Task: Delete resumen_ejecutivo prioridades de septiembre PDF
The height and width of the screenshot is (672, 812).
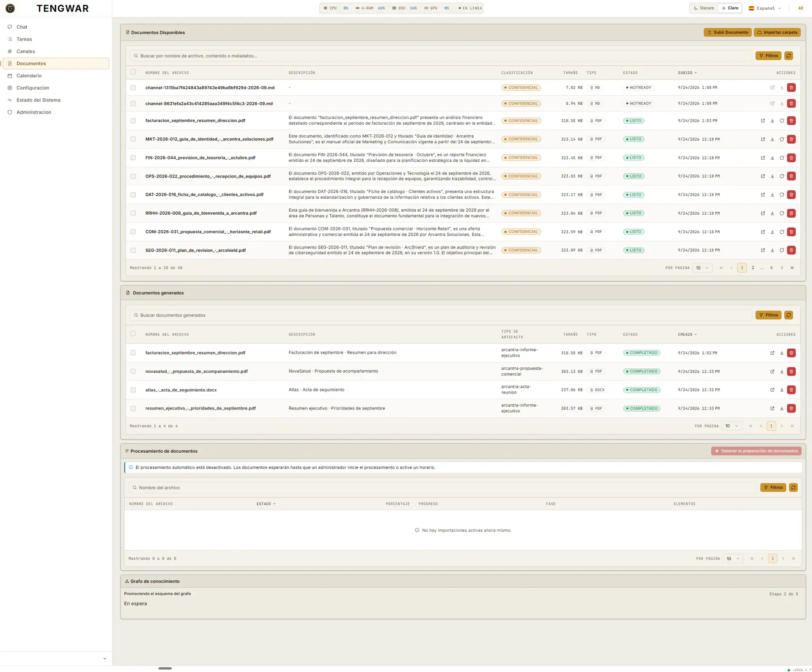Action: tap(791, 408)
